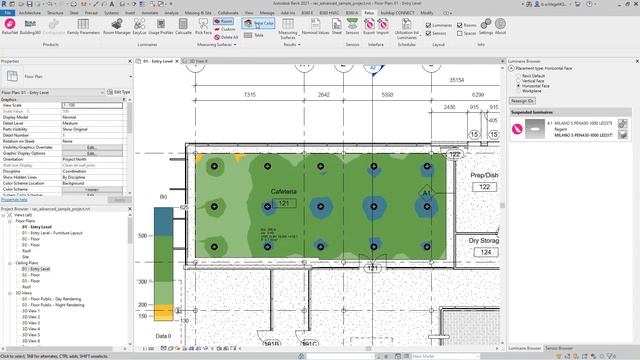Click Edit Type in Properties

[x=119, y=92]
